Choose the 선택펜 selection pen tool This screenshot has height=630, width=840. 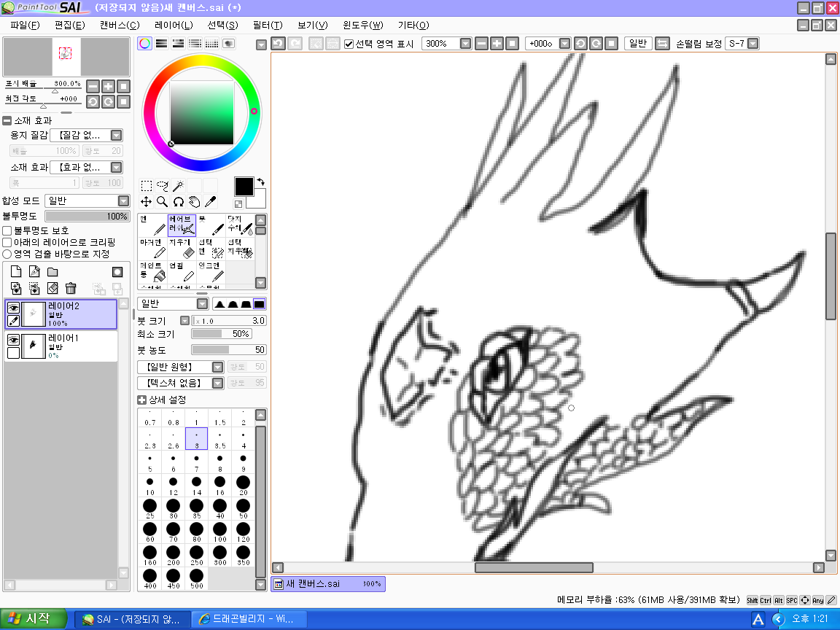pyautogui.click(x=211, y=249)
